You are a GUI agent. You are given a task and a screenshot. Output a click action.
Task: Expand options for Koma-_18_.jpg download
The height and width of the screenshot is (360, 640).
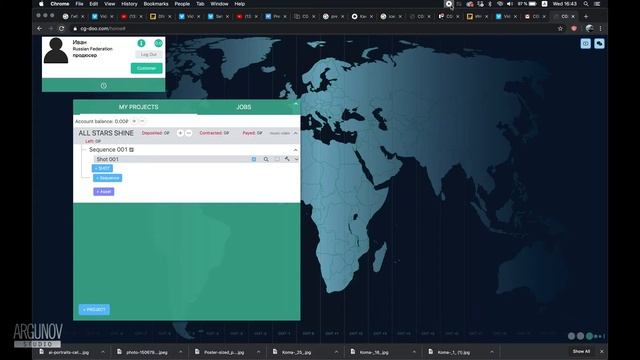click(x=414, y=352)
